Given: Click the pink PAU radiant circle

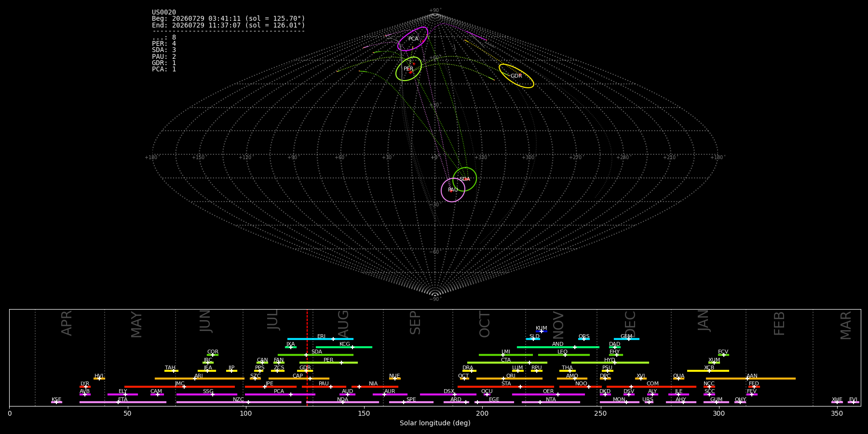Looking at the screenshot, I should click(x=453, y=190).
